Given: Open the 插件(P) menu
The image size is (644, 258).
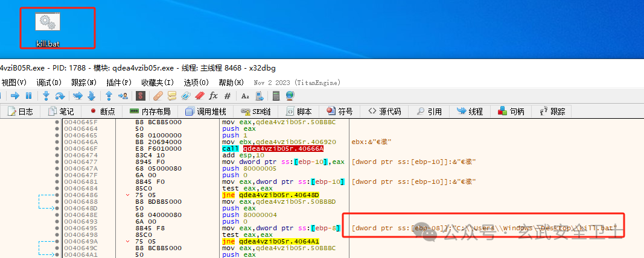Looking at the screenshot, I should 119,83.
